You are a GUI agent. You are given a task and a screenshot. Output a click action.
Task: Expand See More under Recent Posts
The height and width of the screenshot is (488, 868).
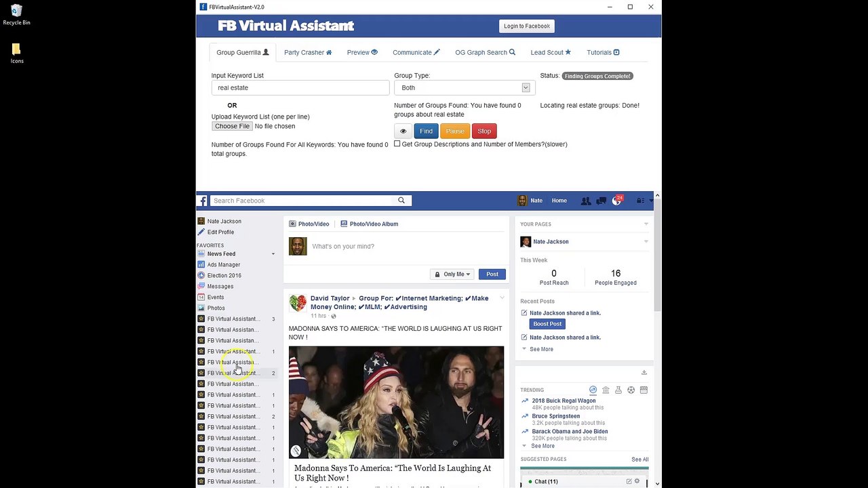click(x=541, y=349)
